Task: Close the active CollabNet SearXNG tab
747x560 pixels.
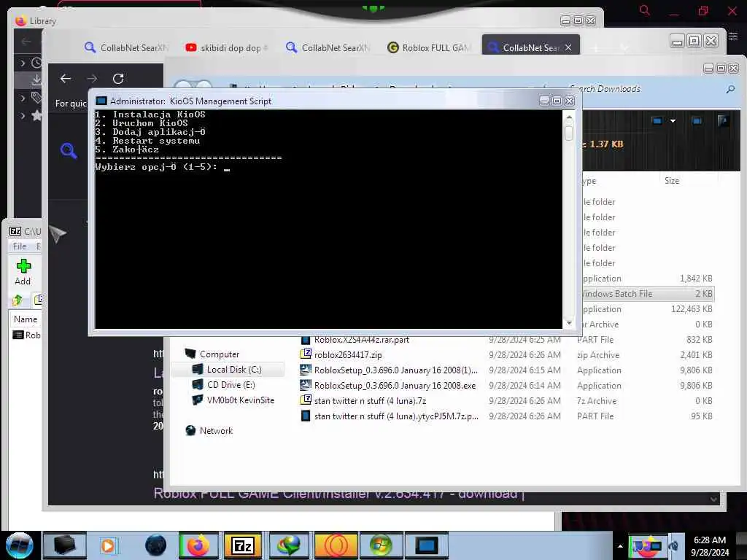Action: (568, 47)
